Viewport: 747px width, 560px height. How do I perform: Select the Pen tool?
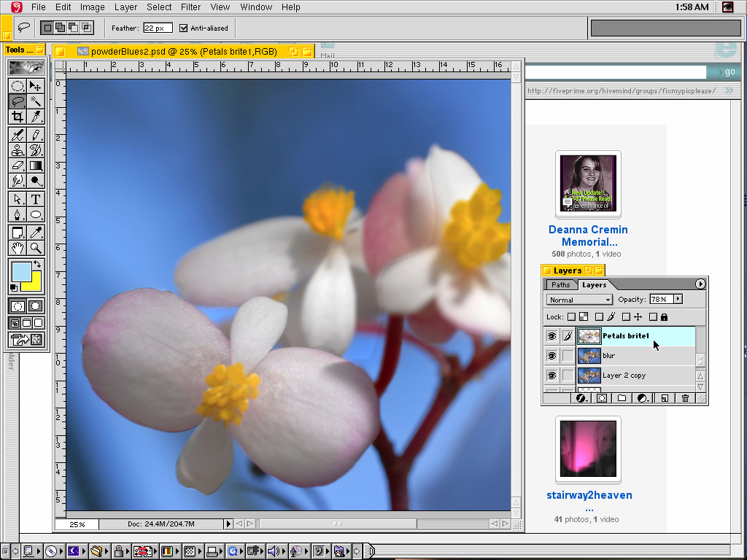point(18,215)
